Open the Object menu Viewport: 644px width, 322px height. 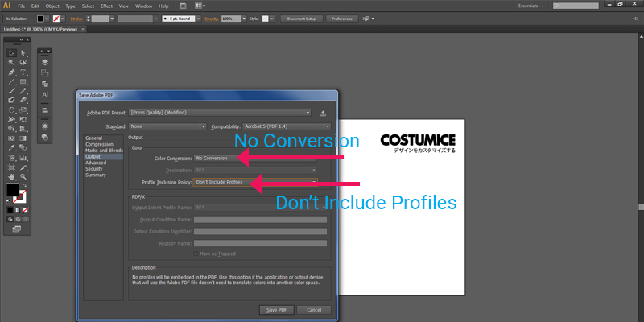tap(52, 6)
